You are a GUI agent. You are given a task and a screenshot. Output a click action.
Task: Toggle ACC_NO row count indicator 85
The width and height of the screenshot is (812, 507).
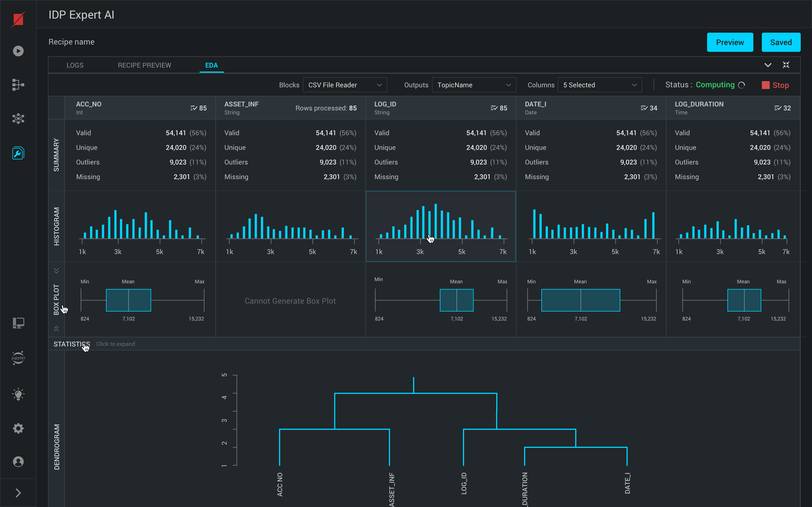pyautogui.click(x=198, y=108)
